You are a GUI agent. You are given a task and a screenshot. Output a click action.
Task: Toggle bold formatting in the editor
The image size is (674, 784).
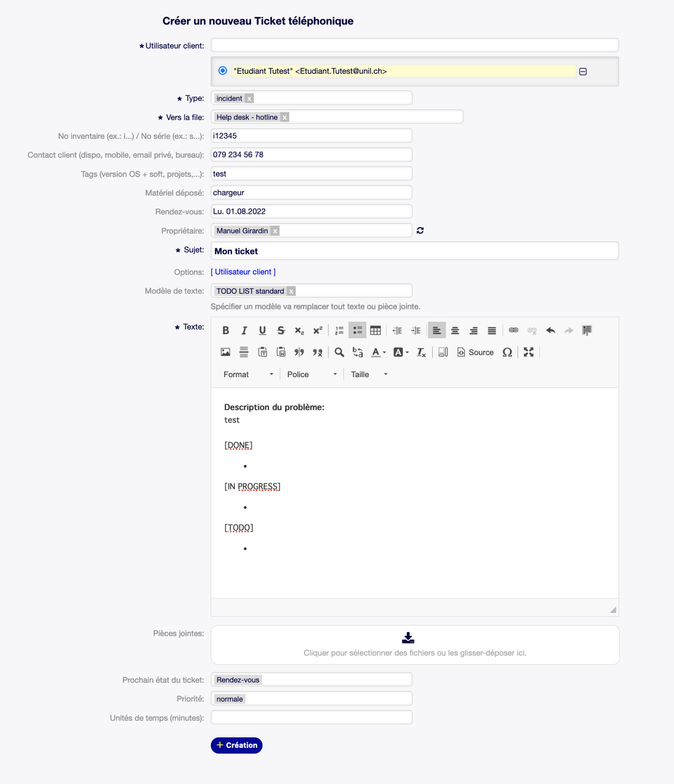click(x=225, y=330)
